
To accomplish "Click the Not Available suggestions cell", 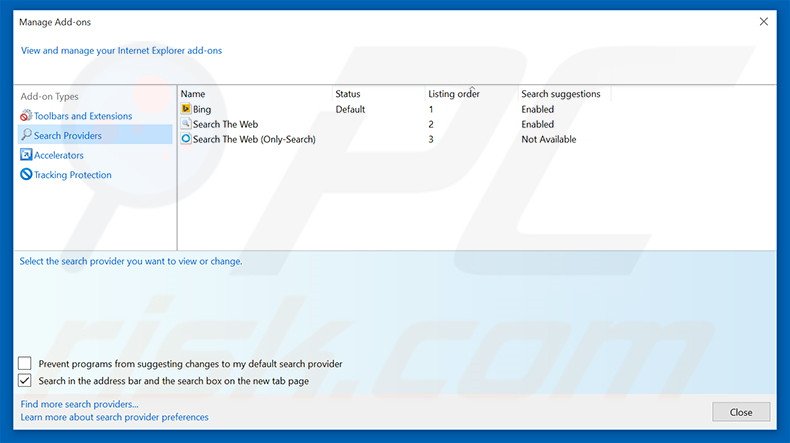I will [549, 139].
